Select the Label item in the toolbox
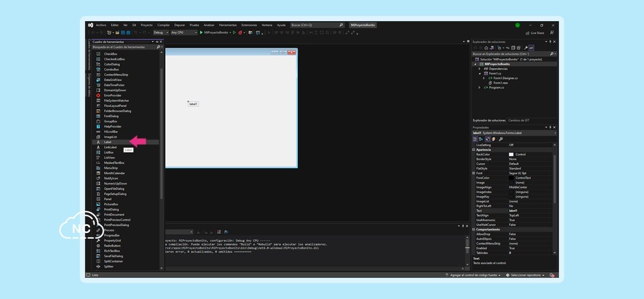The image size is (644, 299). [126, 142]
